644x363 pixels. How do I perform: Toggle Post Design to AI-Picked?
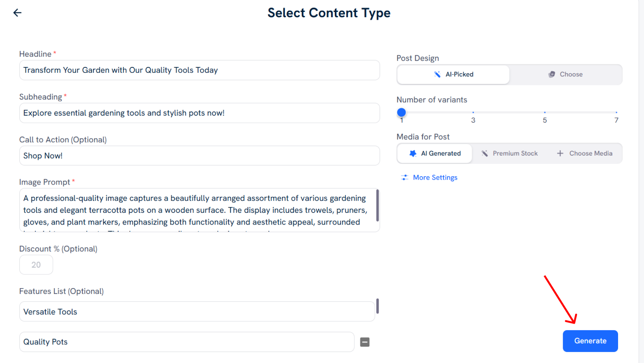453,74
